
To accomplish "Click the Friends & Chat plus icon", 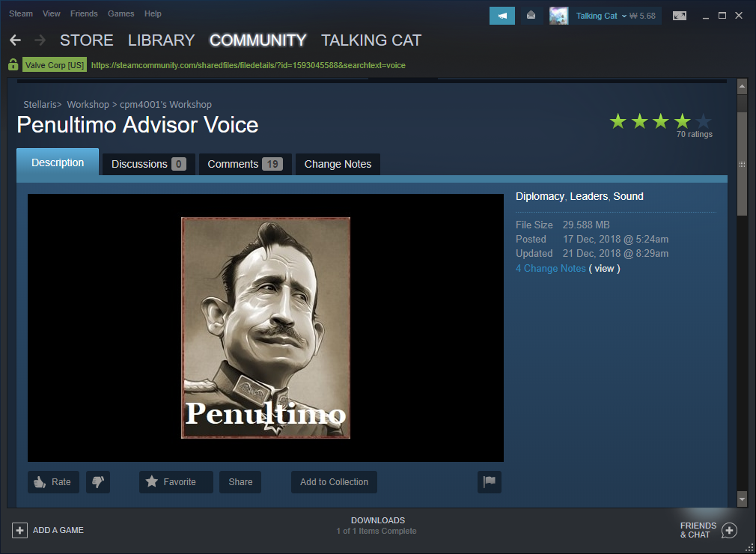I will (729, 531).
